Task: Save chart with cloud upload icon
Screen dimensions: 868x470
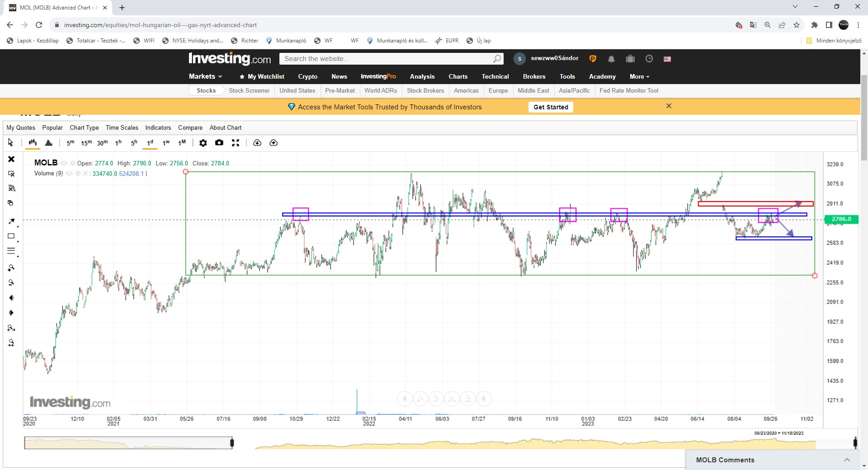Action: point(274,143)
